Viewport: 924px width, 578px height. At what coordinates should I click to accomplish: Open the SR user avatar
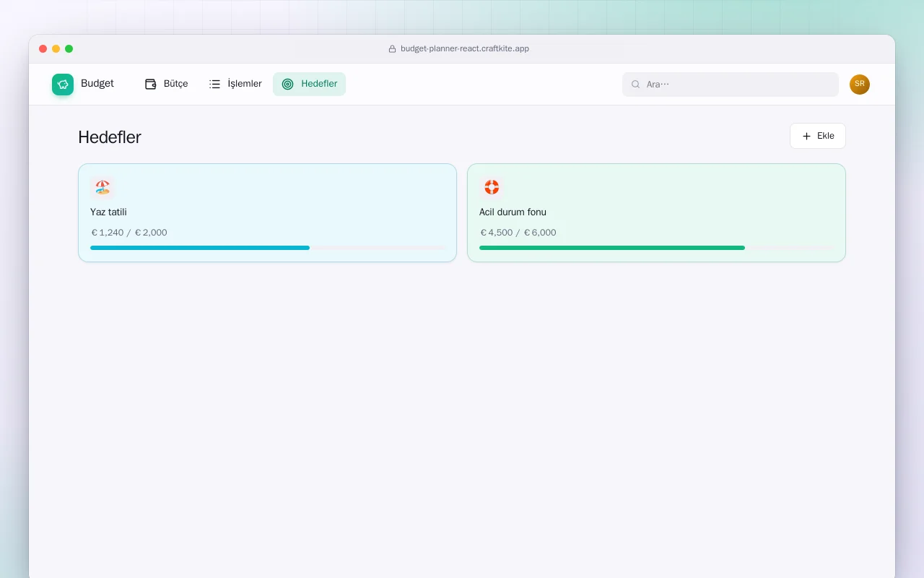click(860, 85)
